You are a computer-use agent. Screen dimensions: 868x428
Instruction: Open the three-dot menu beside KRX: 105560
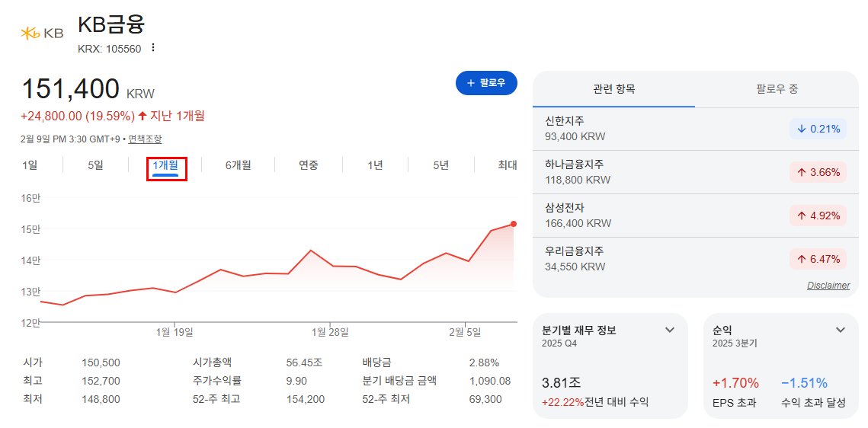[153, 48]
